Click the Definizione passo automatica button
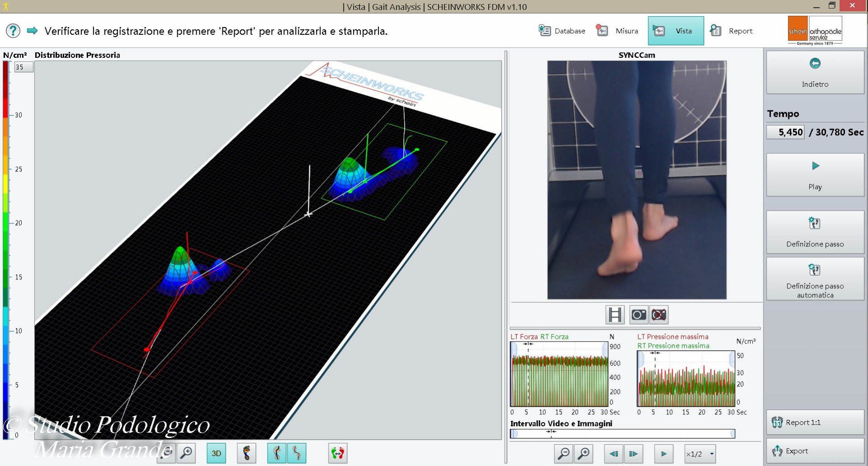The width and height of the screenshot is (868, 466). coord(815,279)
